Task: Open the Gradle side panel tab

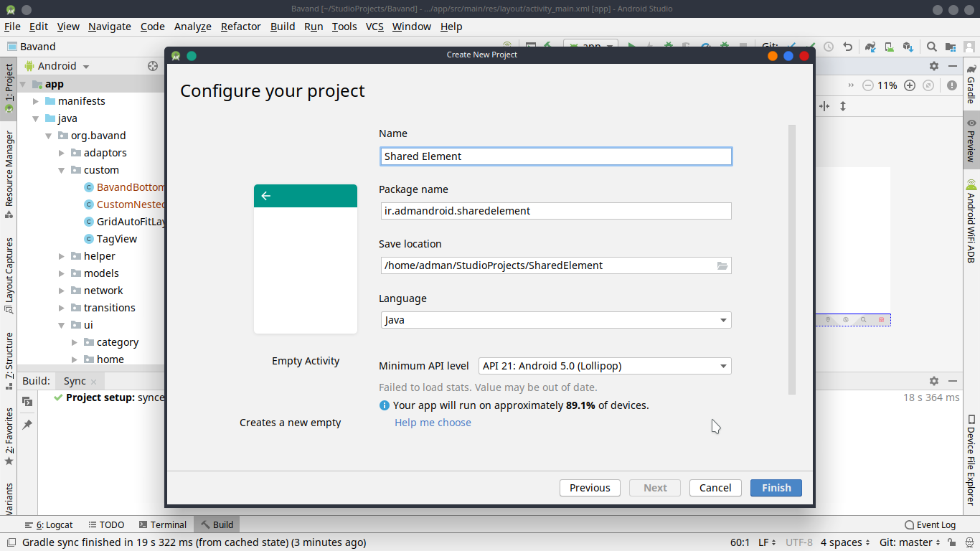Action: pyautogui.click(x=971, y=85)
